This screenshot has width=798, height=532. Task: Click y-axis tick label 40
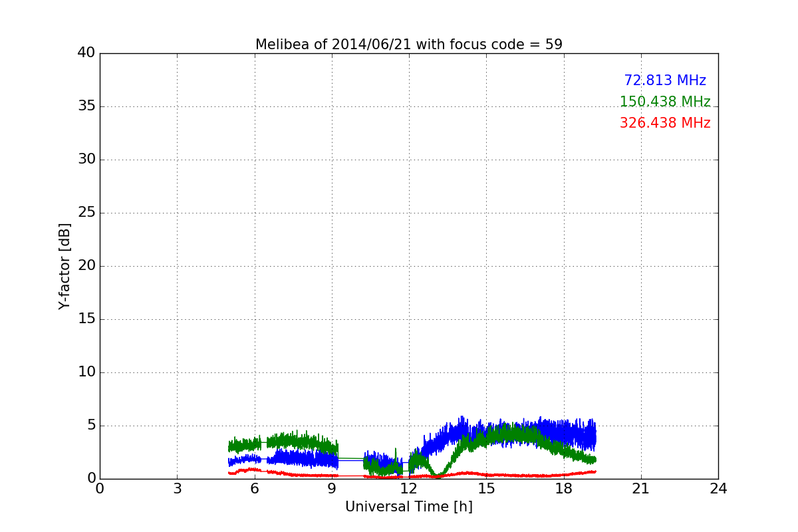coord(86,53)
